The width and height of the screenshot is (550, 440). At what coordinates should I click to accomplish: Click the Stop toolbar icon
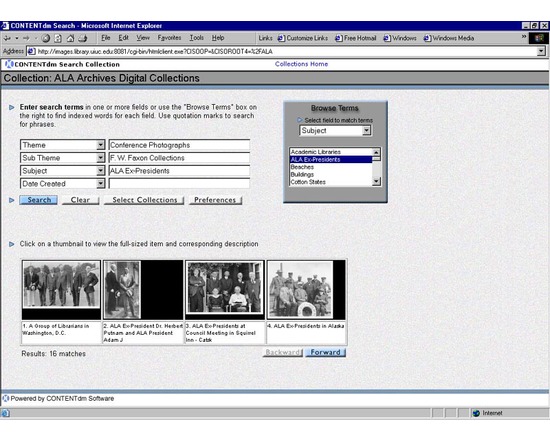[x=46, y=38]
